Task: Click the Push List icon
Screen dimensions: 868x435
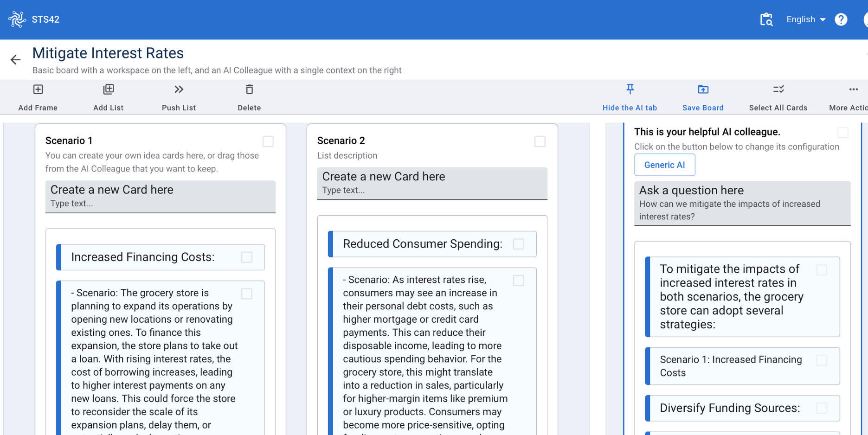Action: coord(179,90)
